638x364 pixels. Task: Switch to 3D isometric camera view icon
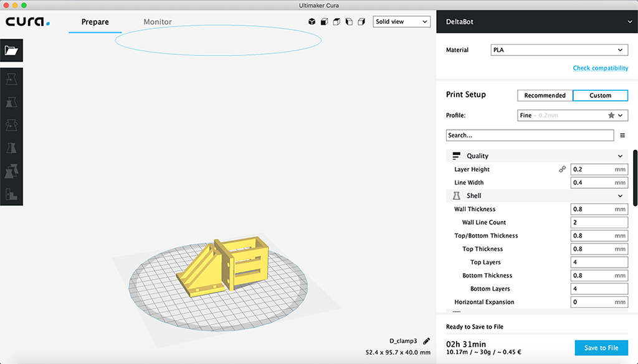(x=312, y=22)
